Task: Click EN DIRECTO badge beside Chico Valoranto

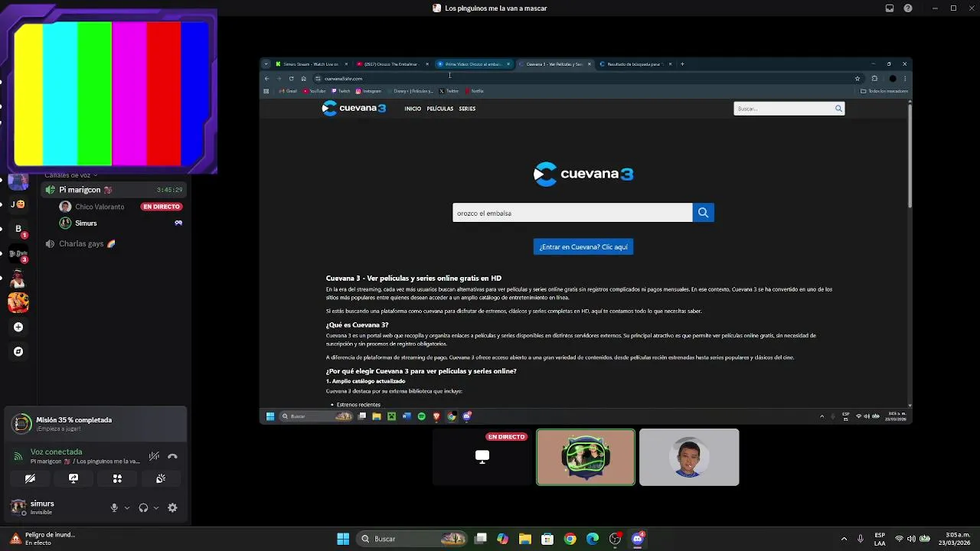Action: tap(161, 207)
